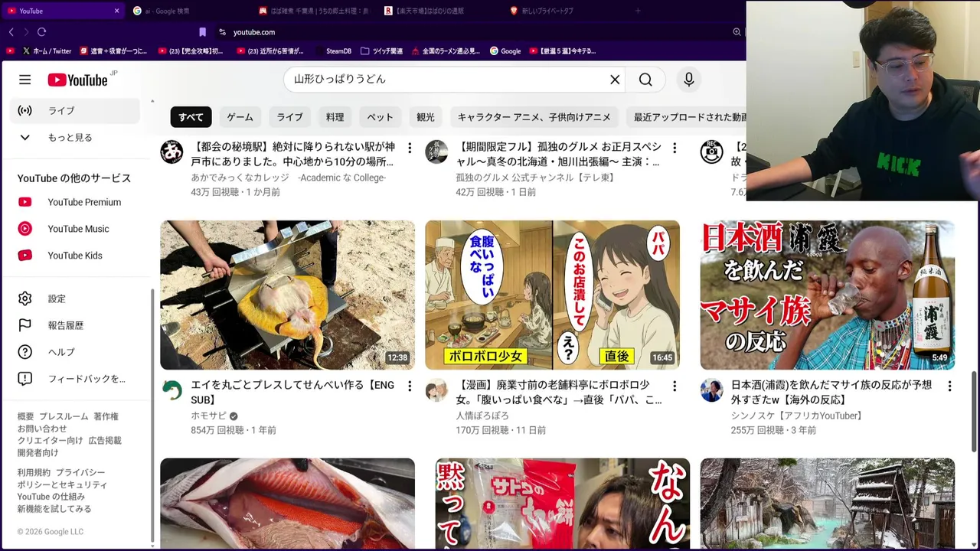Screen dimensions: 980x551
Task: Open the 新機能を試してみる footer link
Action: pos(54,508)
